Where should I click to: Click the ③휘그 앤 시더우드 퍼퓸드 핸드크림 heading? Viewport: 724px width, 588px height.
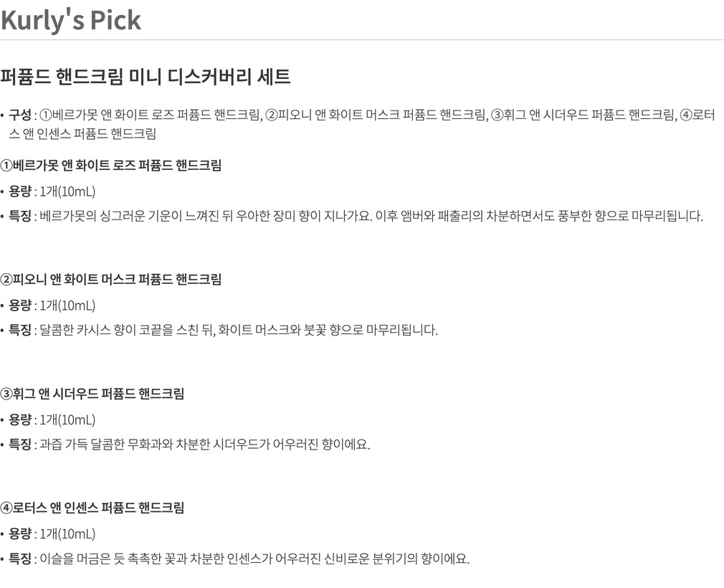point(92,394)
